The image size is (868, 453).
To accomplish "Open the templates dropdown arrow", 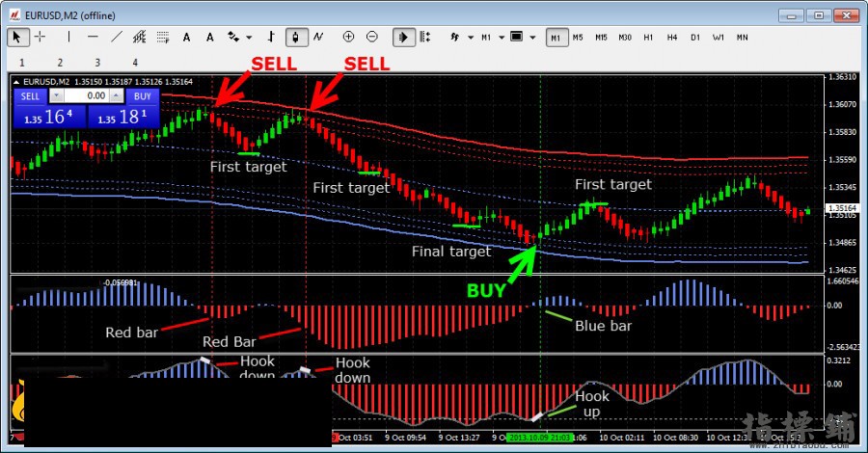I will (x=532, y=38).
